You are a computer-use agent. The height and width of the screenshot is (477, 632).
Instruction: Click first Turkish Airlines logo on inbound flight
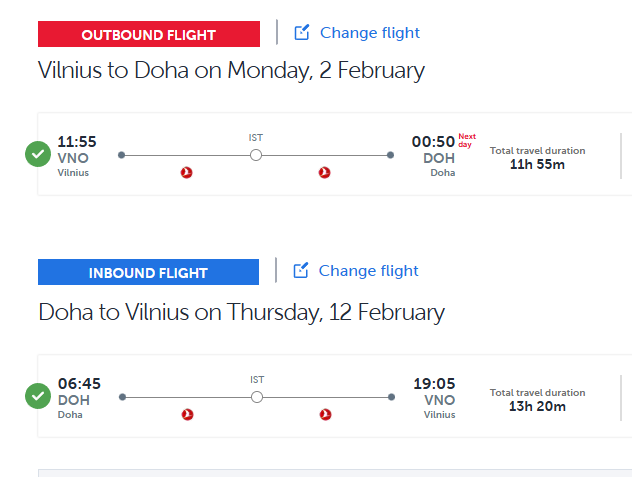[187, 414]
